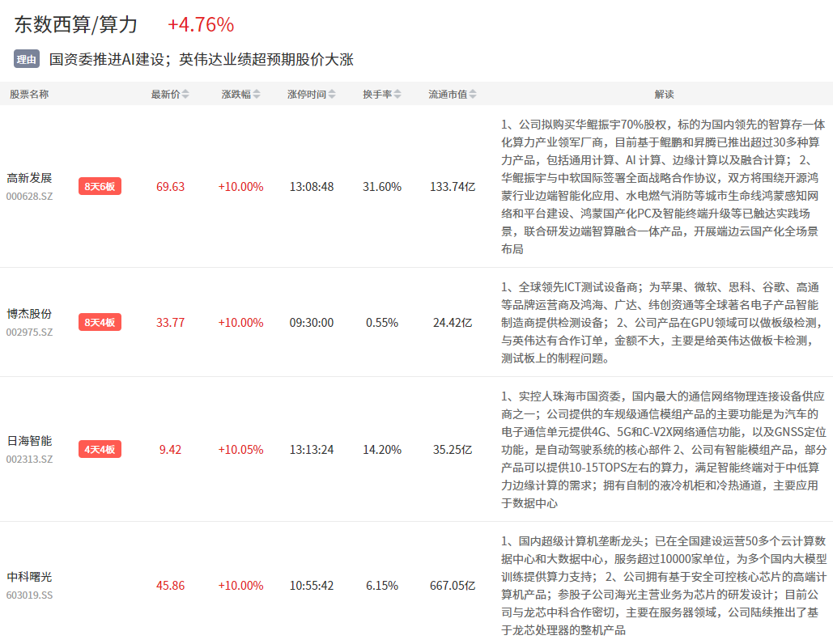Sort by 换手率 column arrow icon
This screenshot has width=833, height=644.
(x=398, y=95)
